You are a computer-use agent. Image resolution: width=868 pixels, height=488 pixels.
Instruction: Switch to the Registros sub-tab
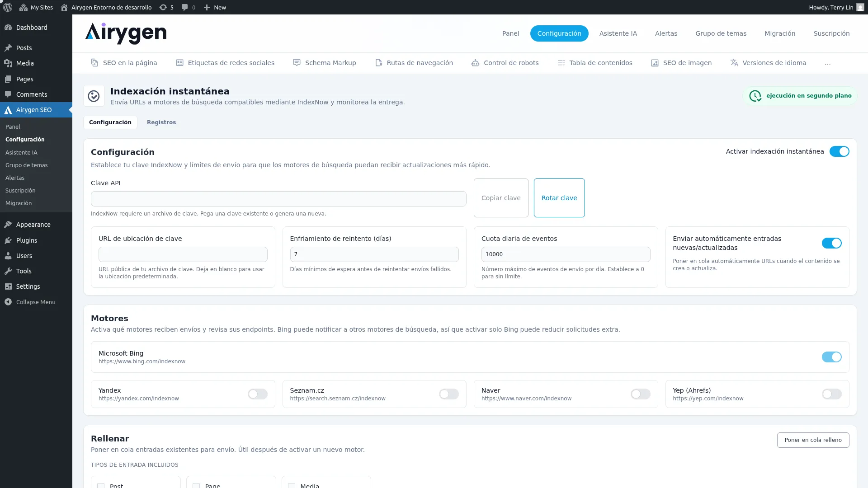[161, 122]
